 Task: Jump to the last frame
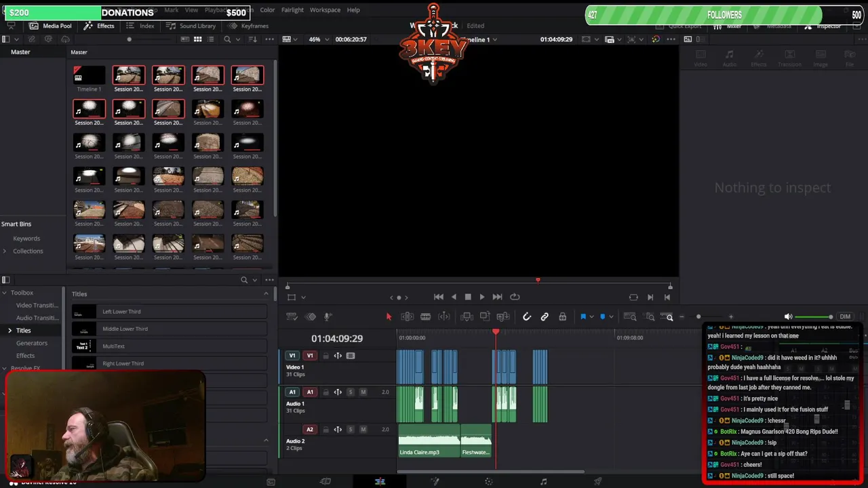coord(497,297)
